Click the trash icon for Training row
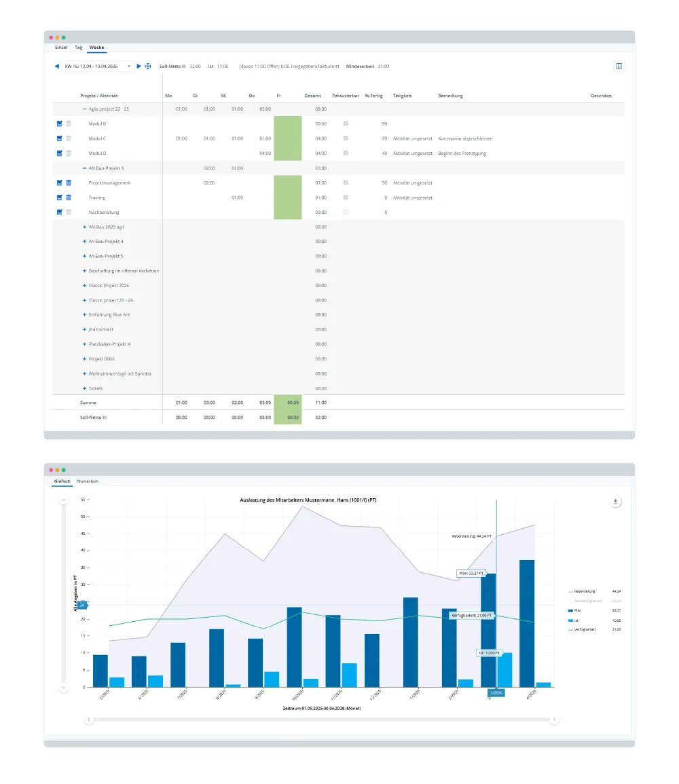679x784 pixels. pyautogui.click(x=69, y=198)
